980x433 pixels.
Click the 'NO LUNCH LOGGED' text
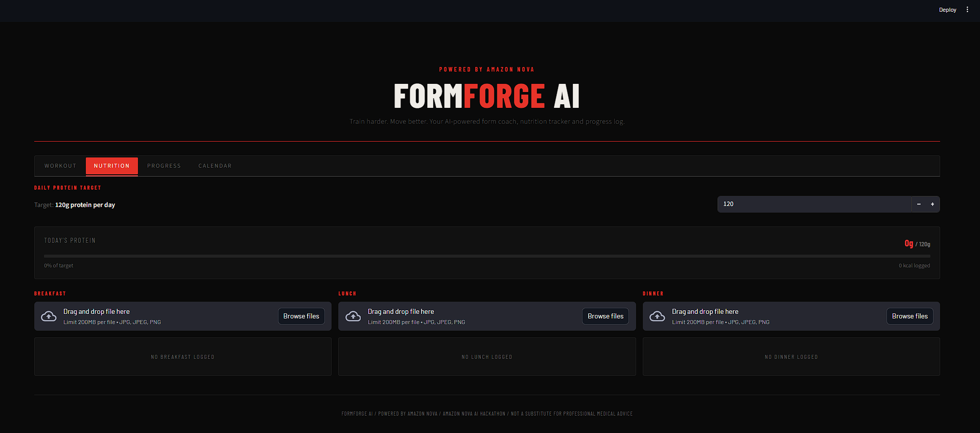487,357
